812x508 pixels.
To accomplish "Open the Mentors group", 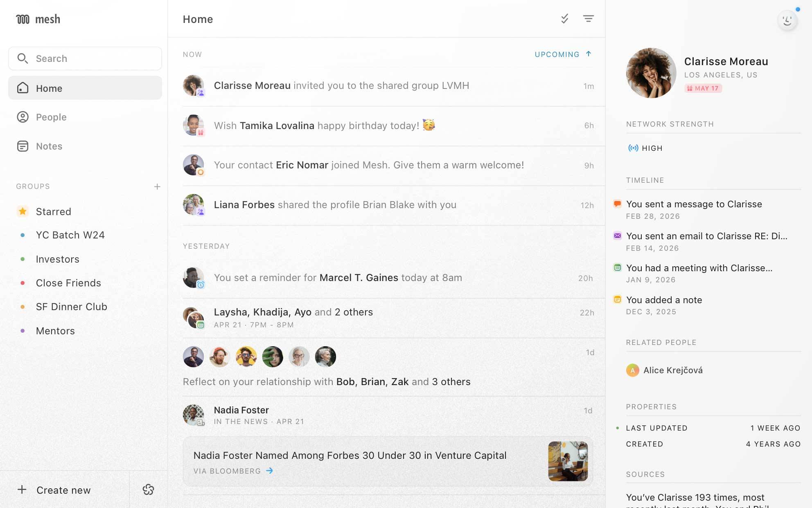I will tap(55, 331).
